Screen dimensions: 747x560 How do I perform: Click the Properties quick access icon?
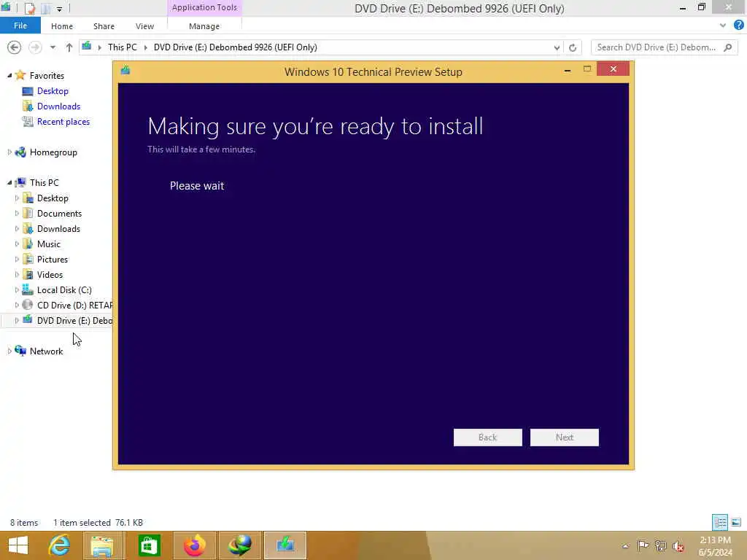(29, 8)
